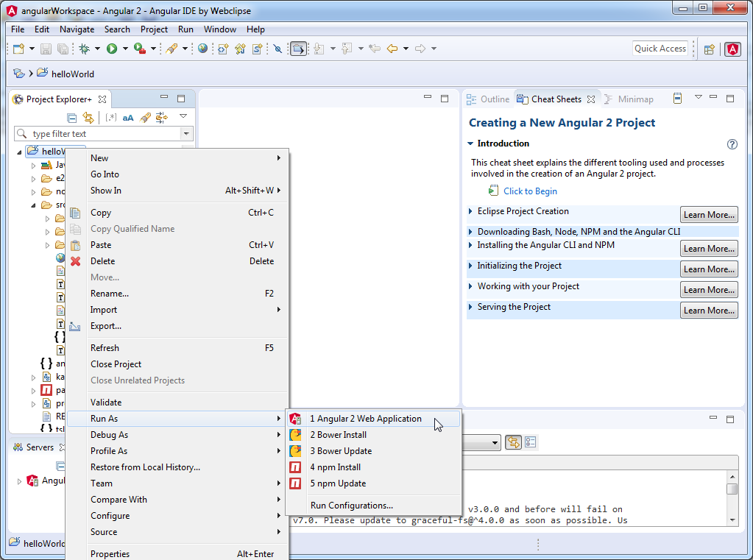Screen dimensions: 753x560
Task: Click Learn More for Serving the Project
Action: click(709, 311)
